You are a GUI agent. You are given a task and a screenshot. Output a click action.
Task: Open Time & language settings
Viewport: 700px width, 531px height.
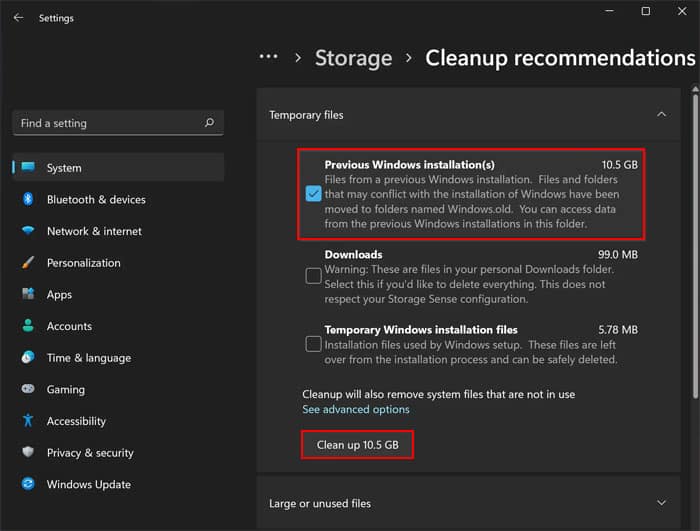(x=118, y=358)
